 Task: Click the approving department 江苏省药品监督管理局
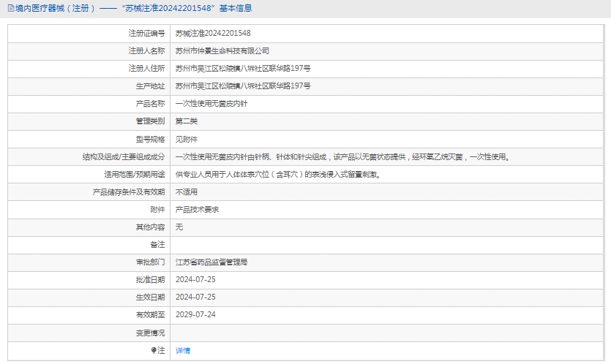pyautogui.click(x=211, y=262)
